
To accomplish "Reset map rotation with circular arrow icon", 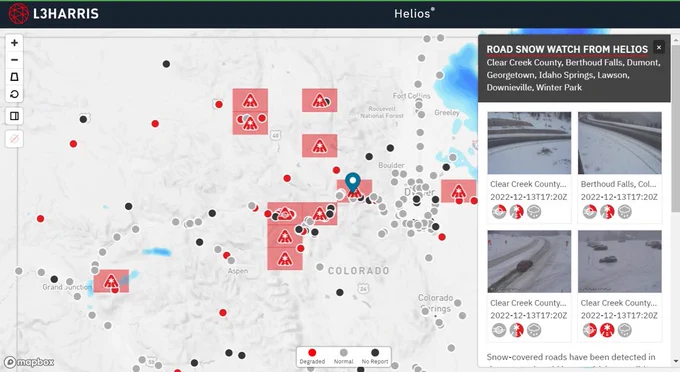I will (14, 94).
